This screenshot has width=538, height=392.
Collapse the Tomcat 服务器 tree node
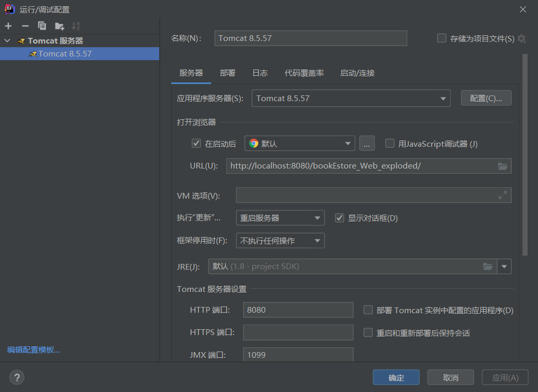[x=8, y=40]
